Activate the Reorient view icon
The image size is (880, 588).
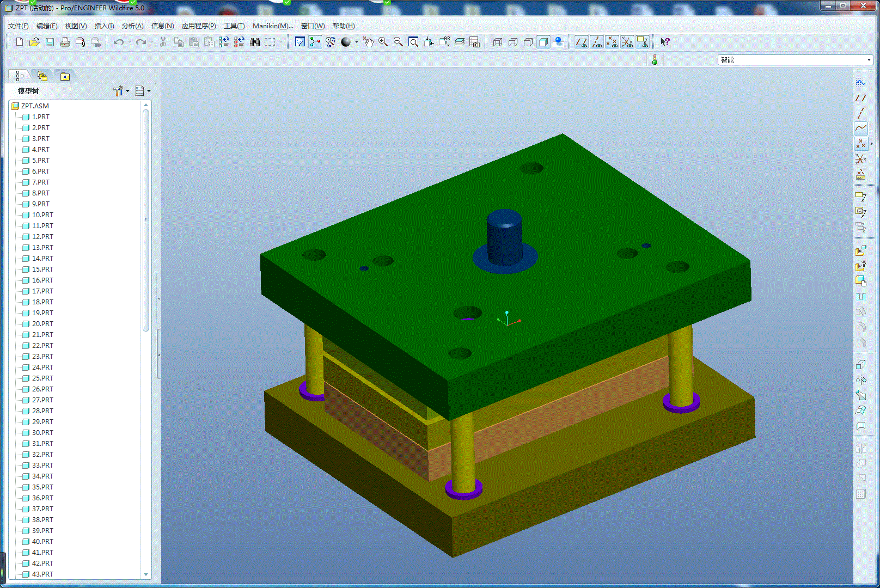429,42
